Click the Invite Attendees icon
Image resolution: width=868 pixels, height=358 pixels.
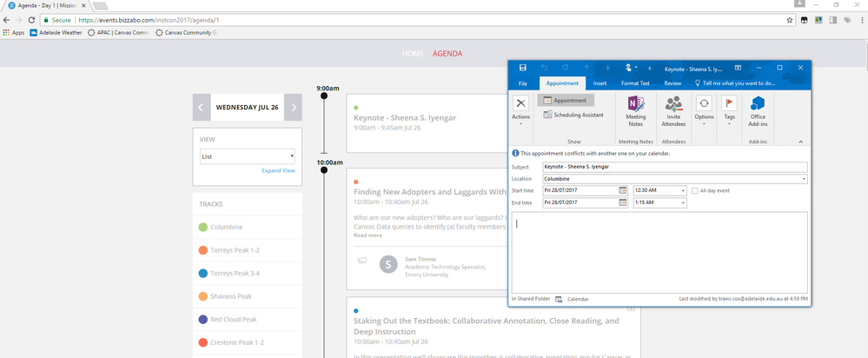(x=673, y=109)
